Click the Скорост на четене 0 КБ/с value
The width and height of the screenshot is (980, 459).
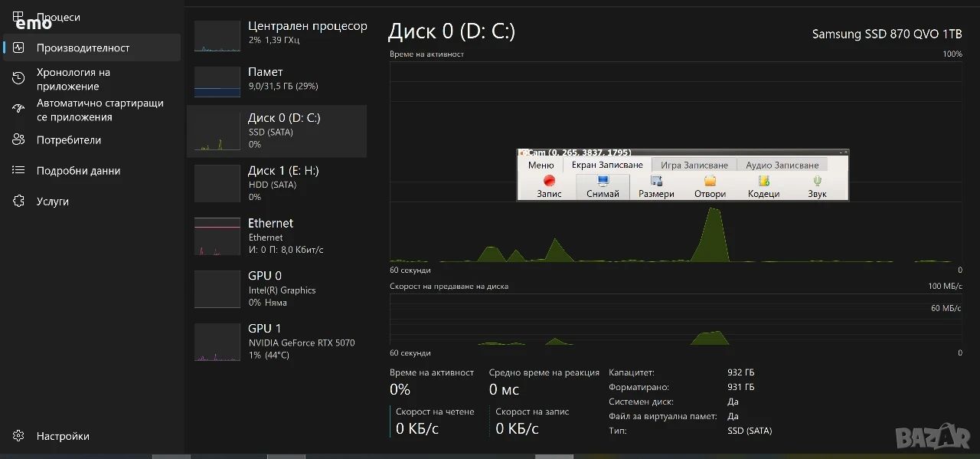(x=417, y=429)
